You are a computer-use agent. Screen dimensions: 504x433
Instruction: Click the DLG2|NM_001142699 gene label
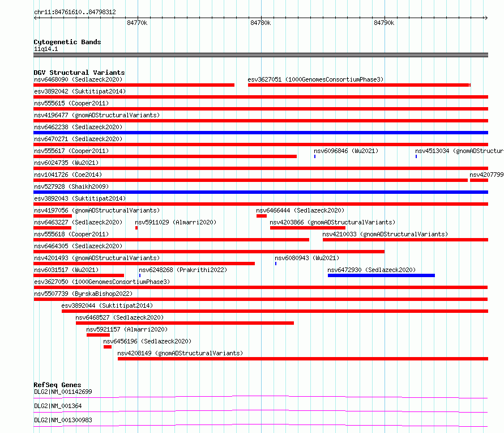pyautogui.click(x=63, y=392)
